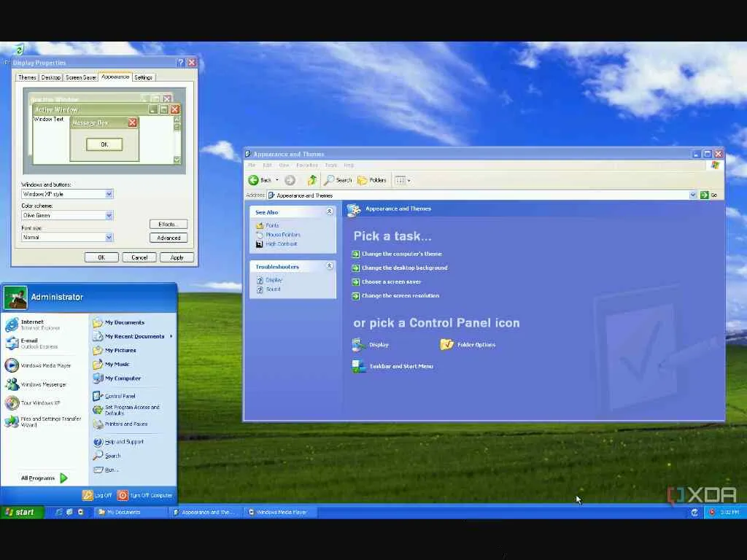Click Apply in Display Properties
This screenshot has width=747, height=560.
(x=177, y=257)
